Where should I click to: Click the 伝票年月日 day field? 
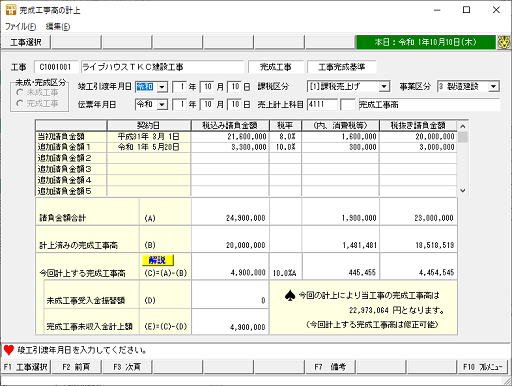pos(235,105)
